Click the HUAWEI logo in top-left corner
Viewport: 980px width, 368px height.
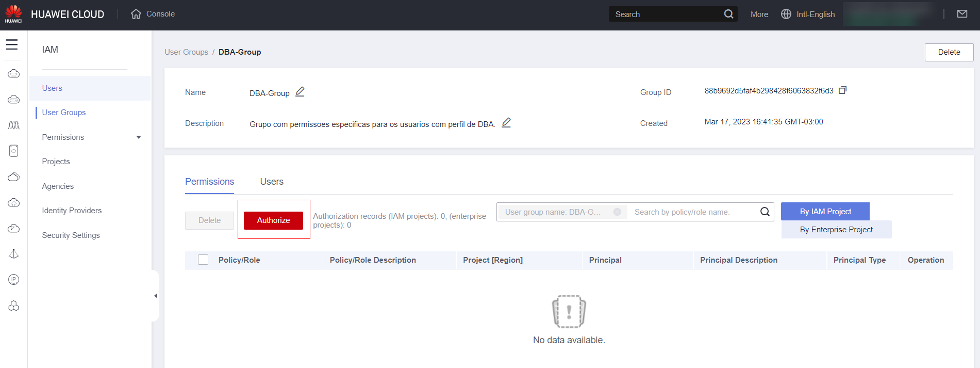pyautogui.click(x=13, y=14)
